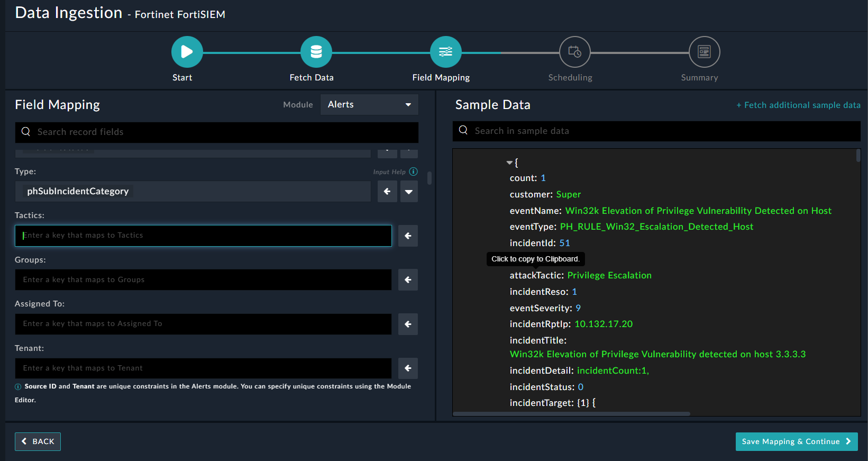This screenshot has width=868, height=461.
Task: Select the Field Mapping step icon
Action: [x=445, y=52]
